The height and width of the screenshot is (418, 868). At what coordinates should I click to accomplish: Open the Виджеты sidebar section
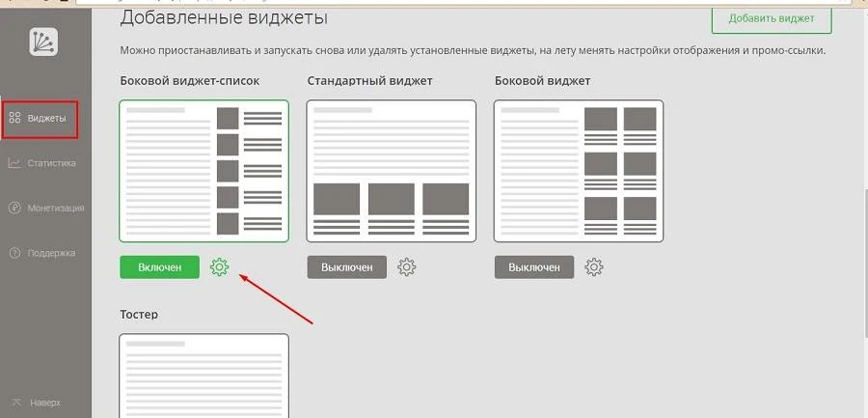(40, 119)
